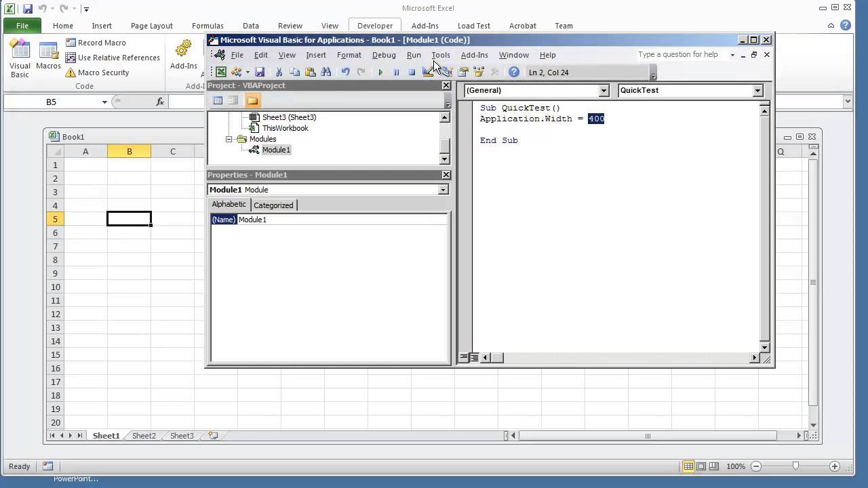Viewport: 868px width, 488px height.
Task: Insert a new worksheet with the tab icon
Action: [x=213, y=436]
